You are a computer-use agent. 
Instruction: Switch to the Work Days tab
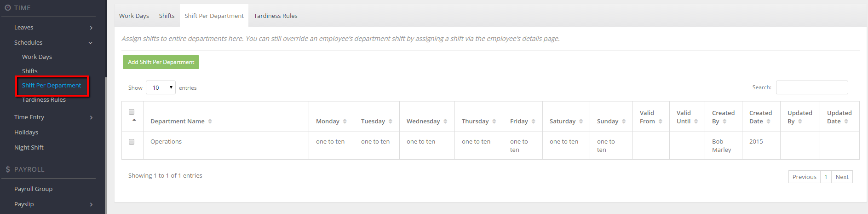(134, 16)
